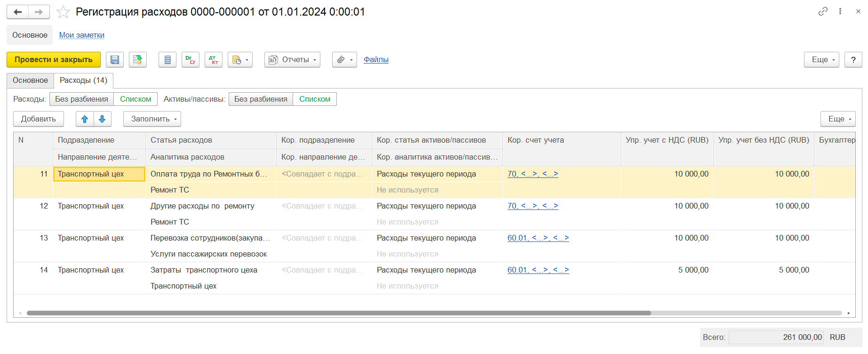
Task: Switch to the Основное document tab
Action: [x=30, y=80]
